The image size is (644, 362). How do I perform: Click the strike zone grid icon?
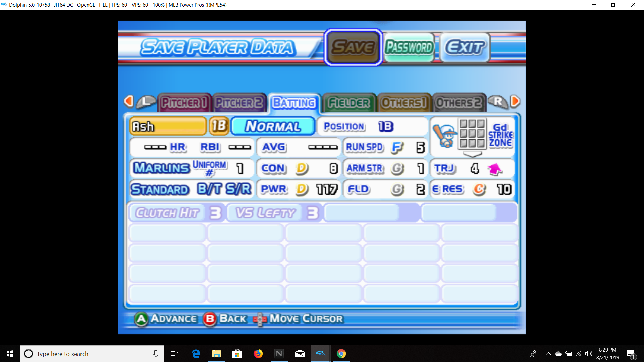[472, 134]
